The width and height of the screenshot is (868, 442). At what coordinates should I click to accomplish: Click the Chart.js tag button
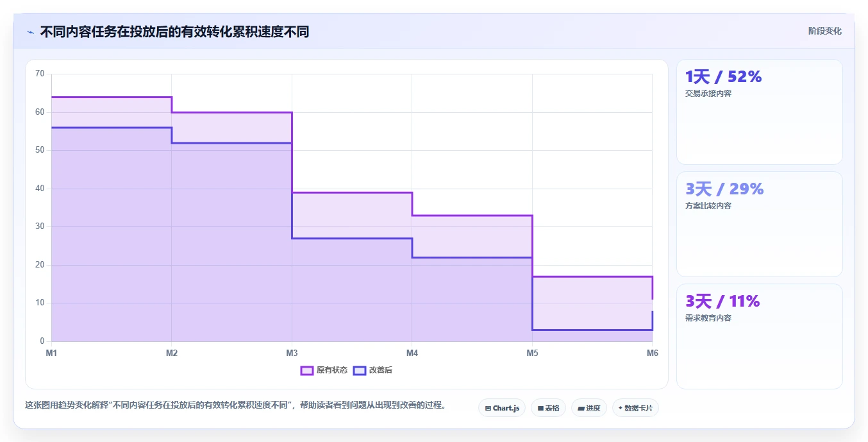coord(502,408)
